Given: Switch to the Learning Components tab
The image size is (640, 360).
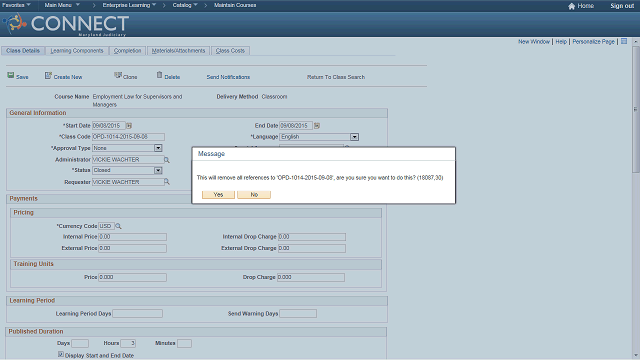Looking at the screenshot, I should (77, 51).
